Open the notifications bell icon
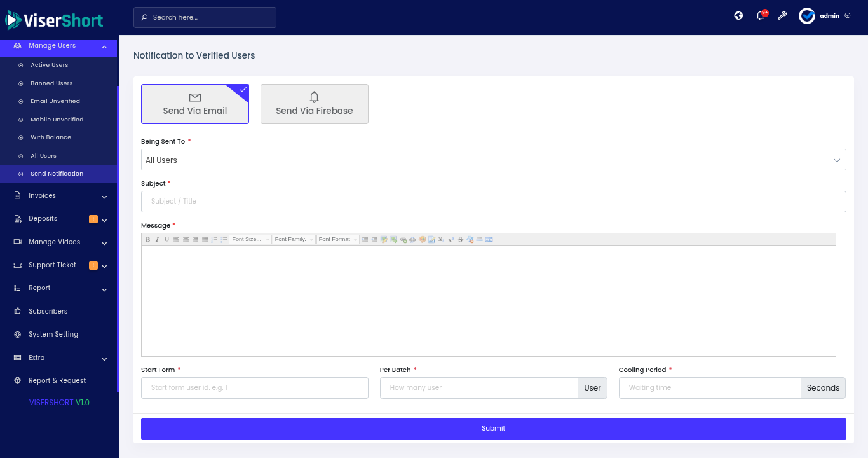 pos(760,16)
